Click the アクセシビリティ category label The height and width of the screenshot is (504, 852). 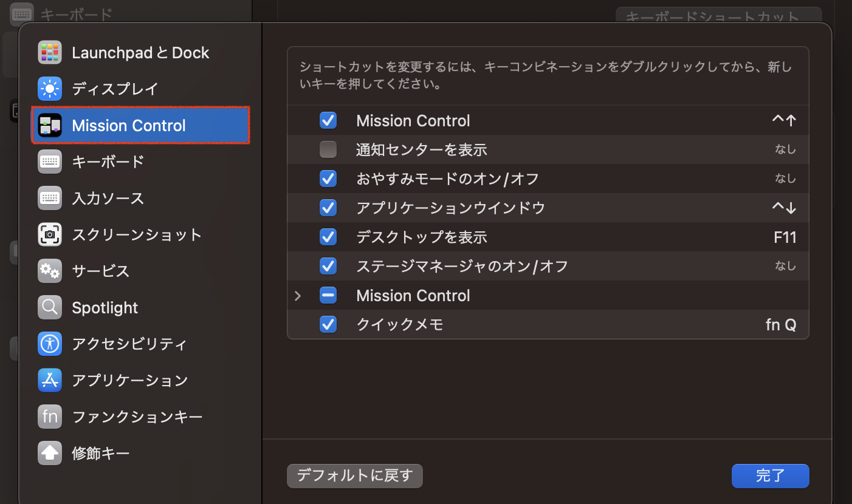(x=129, y=344)
